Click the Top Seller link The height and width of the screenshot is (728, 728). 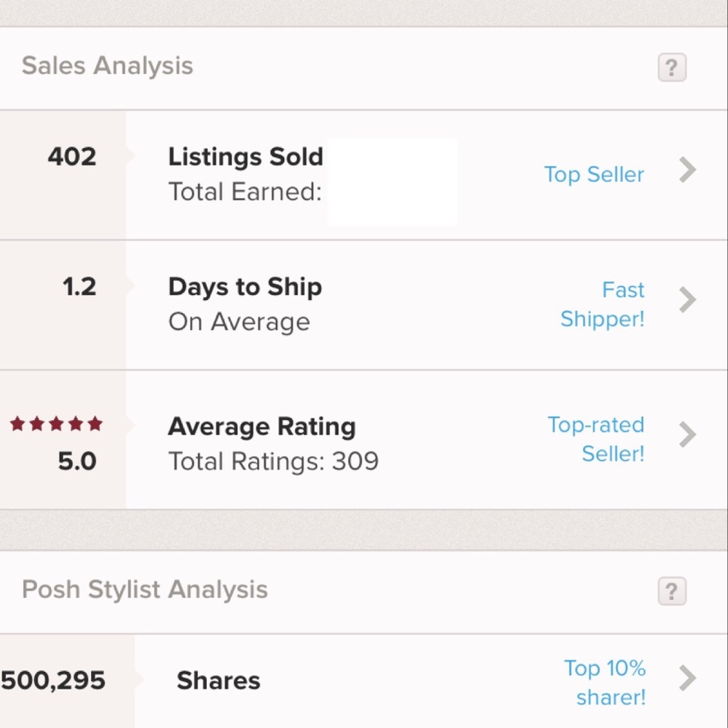(594, 175)
